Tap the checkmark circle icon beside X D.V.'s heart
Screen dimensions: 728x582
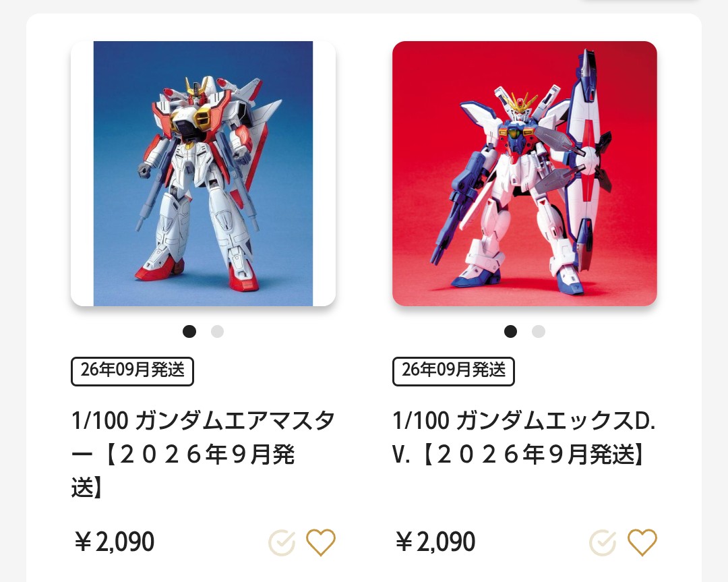pyautogui.click(x=603, y=542)
